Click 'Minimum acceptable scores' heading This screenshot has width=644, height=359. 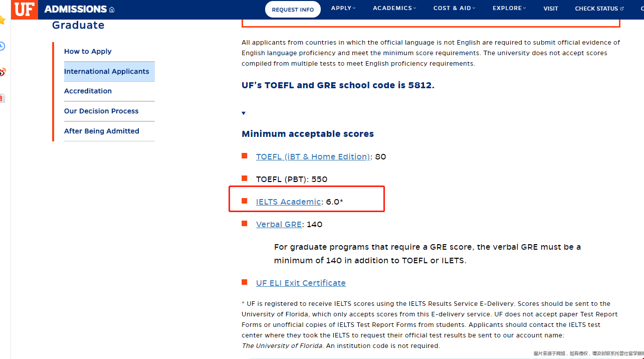[308, 134]
